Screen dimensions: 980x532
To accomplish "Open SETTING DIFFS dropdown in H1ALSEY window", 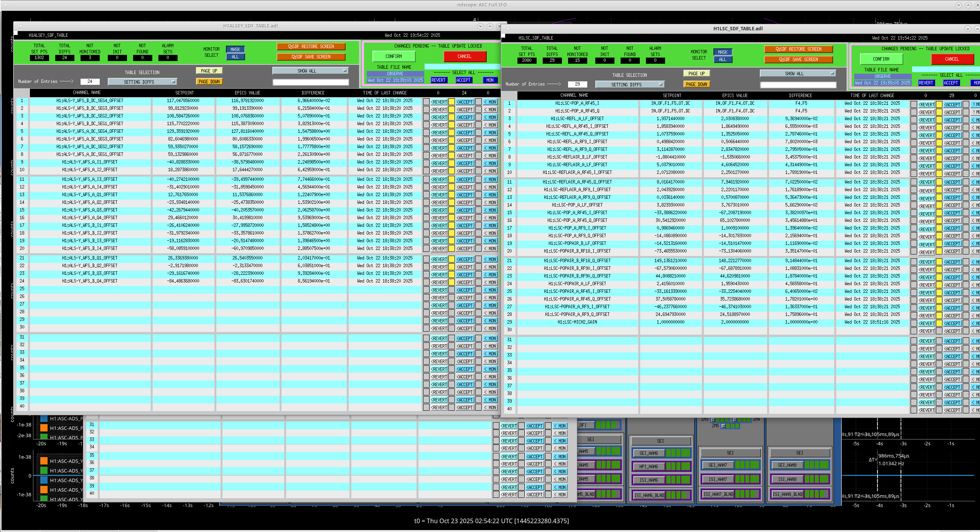I will 142,82.
